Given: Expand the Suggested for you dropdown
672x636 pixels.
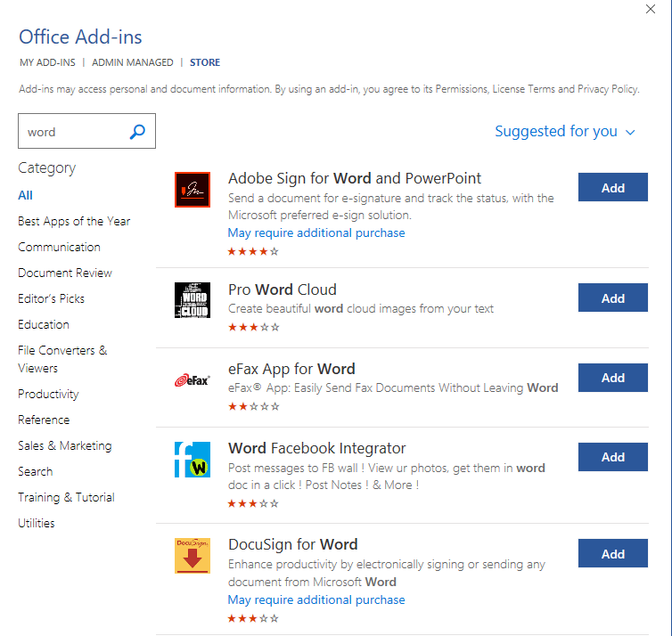Looking at the screenshot, I should click(x=565, y=132).
